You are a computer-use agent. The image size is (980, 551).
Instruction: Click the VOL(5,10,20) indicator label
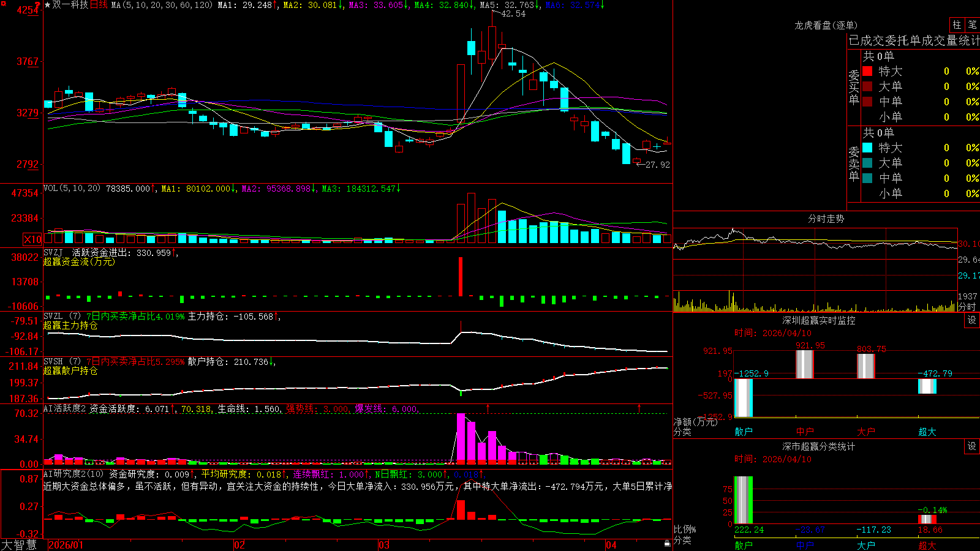72,189
